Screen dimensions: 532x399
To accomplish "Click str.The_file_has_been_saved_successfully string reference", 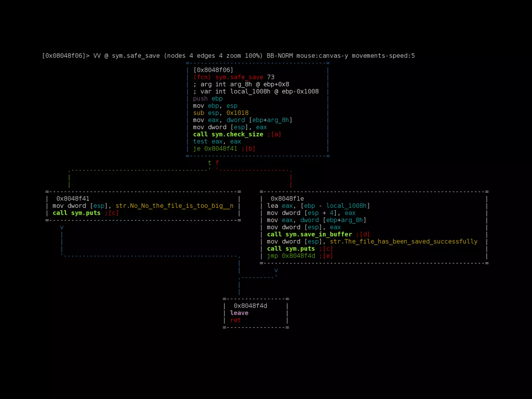I will [x=403, y=242].
